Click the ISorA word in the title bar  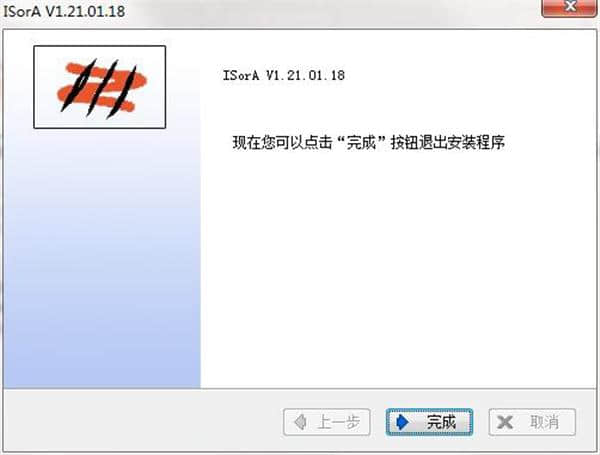tap(22, 11)
